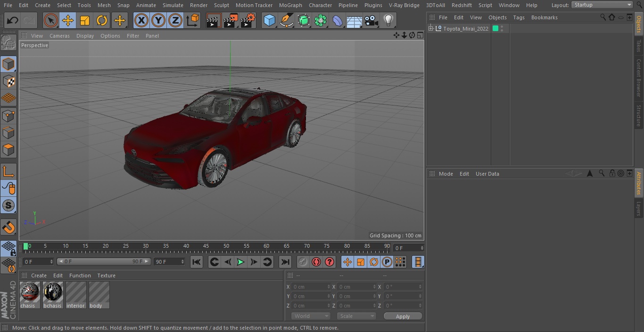Toggle X axis lock
This screenshot has width=644, height=332.
[141, 20]
